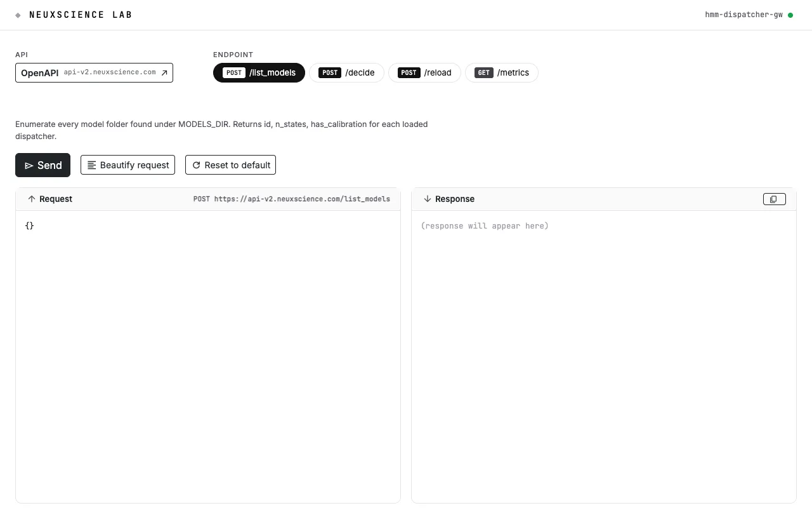Click the API section label
The image size is (812, 508).
[22, 55]
